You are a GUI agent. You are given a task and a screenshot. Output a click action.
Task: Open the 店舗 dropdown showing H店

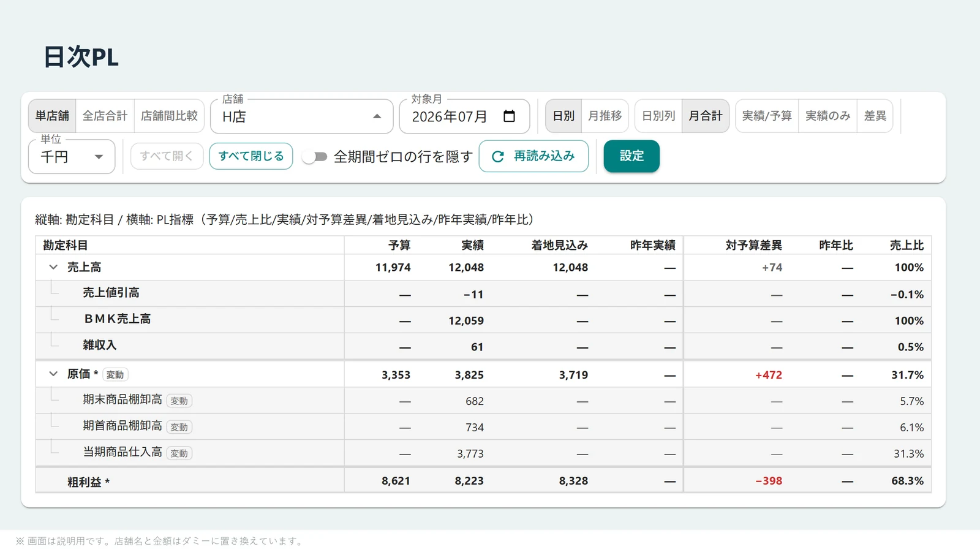301,116
